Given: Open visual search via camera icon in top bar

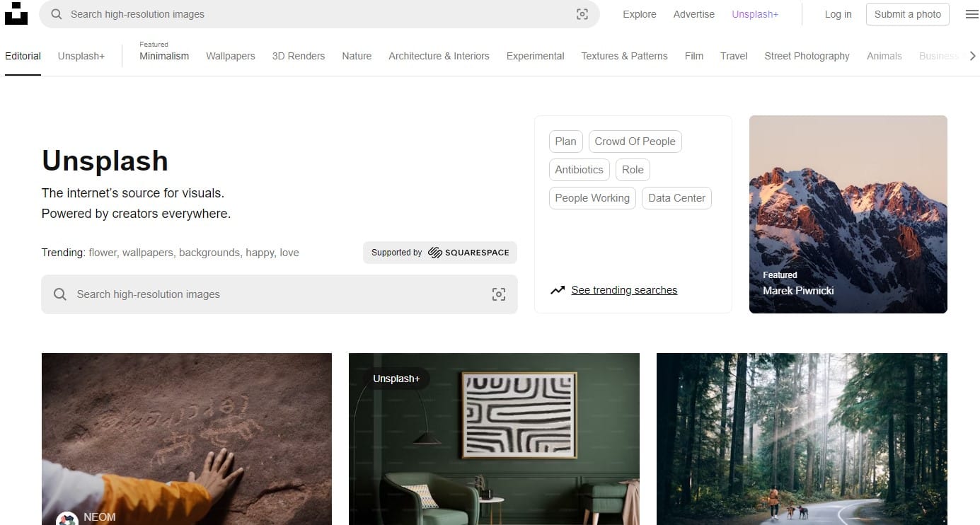Looking at the screenshot, I should (x=582, y=13).
